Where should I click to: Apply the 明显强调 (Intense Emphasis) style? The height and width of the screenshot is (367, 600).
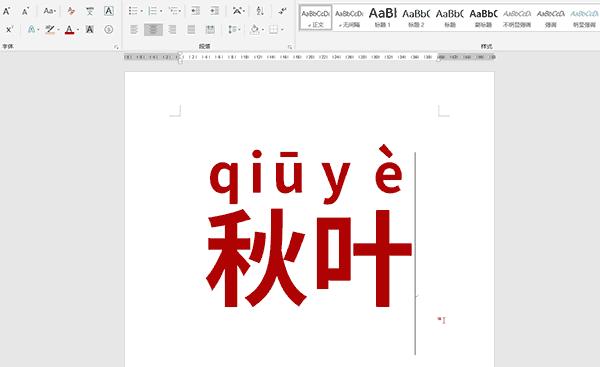(x=584, y=18)
